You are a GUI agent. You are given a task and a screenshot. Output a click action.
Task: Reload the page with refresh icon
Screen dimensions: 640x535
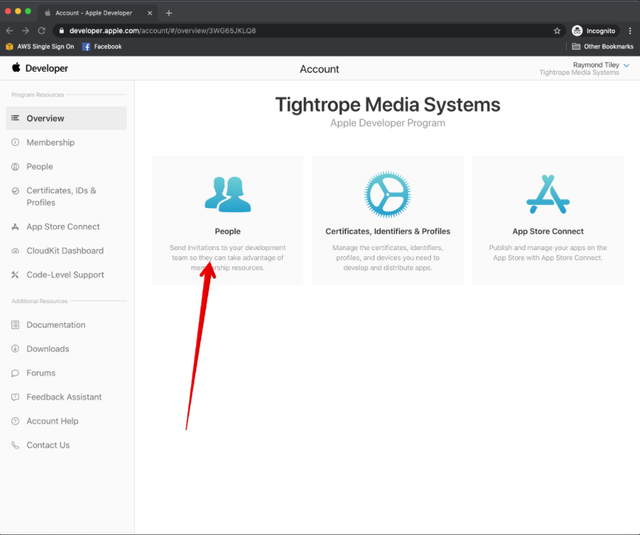42,31
